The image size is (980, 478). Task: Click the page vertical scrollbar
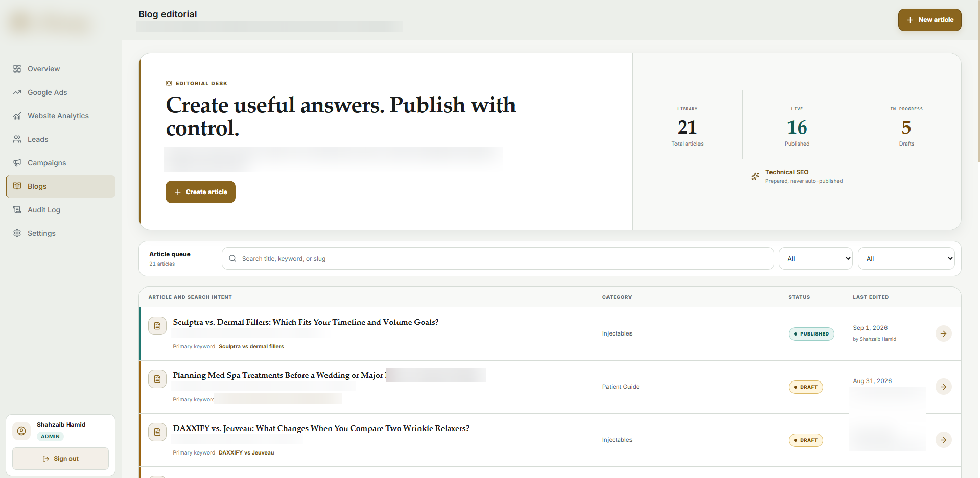pyautogui.click(x=978, y=82)
